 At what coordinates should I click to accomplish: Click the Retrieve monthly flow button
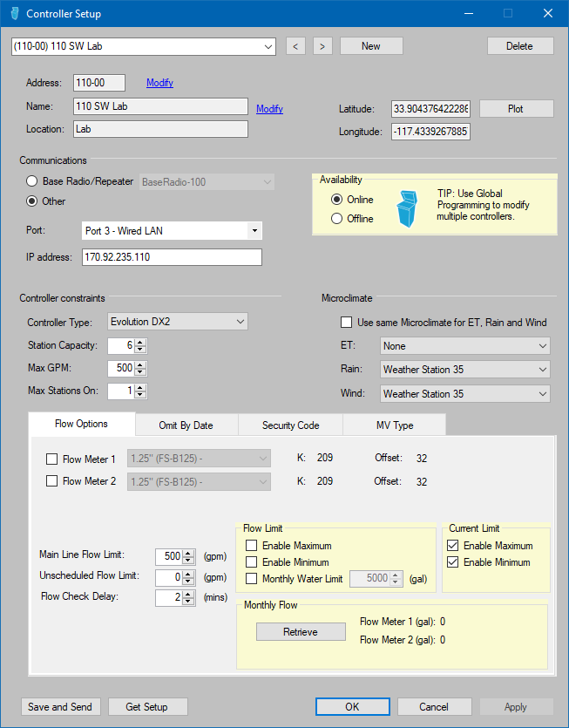[301, 632]
